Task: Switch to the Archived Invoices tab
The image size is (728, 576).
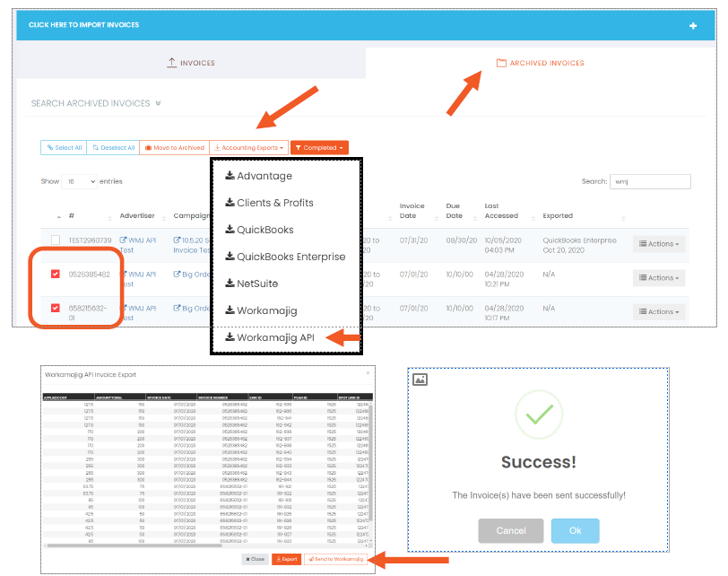Action: point(541,63)
